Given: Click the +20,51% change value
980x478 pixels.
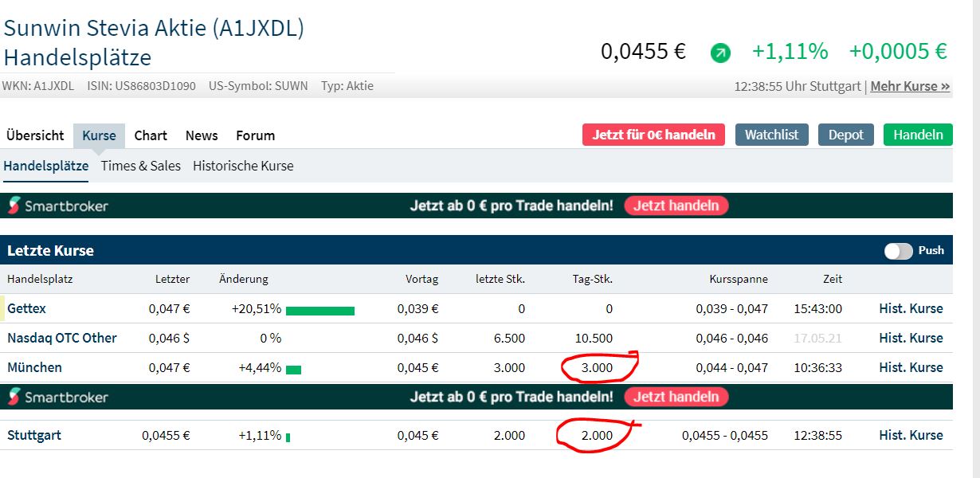Looking at the screenshot, I should point(257,308).
